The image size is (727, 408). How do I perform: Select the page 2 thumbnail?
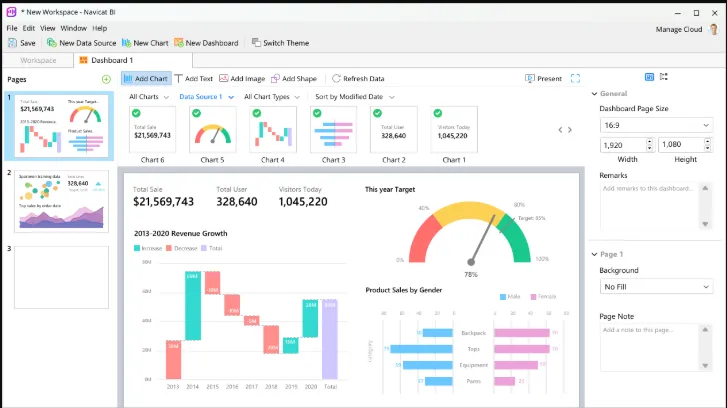[61, 201]
